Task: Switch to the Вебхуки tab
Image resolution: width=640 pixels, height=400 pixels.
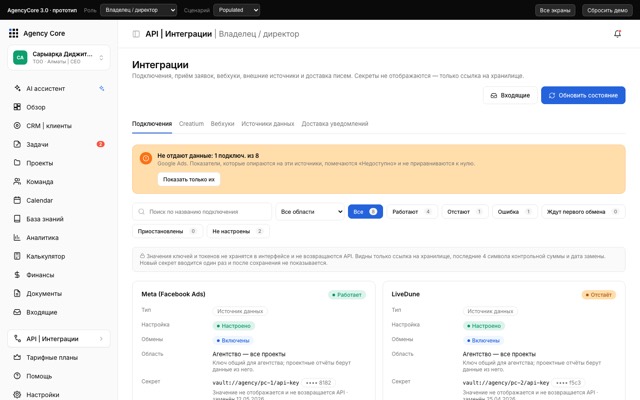Action: pyautogui.click(x=222, y=124)
